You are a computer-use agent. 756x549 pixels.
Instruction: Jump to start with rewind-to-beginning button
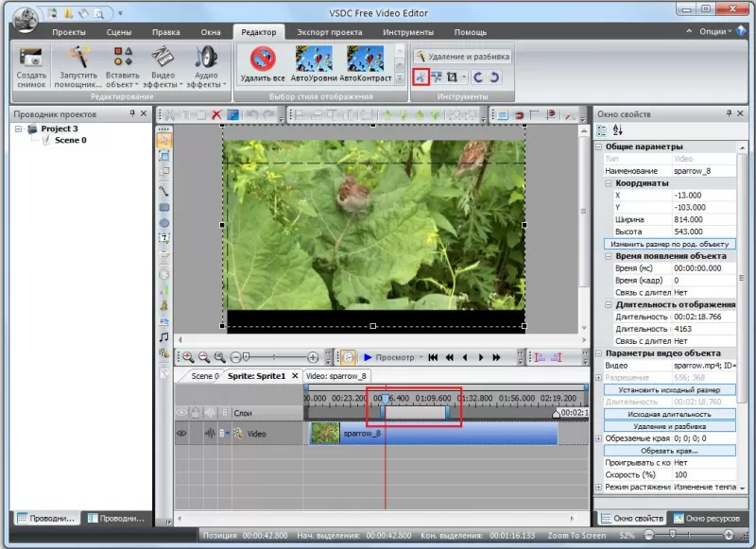coord(433,358)
